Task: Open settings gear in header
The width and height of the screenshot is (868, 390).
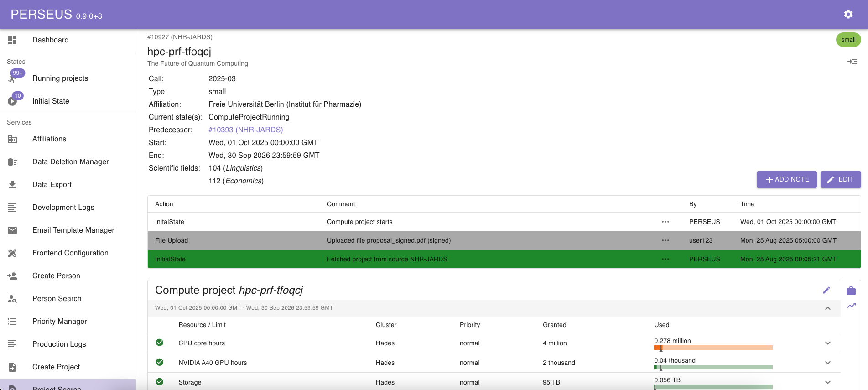Action: click(x=848, y=14)
